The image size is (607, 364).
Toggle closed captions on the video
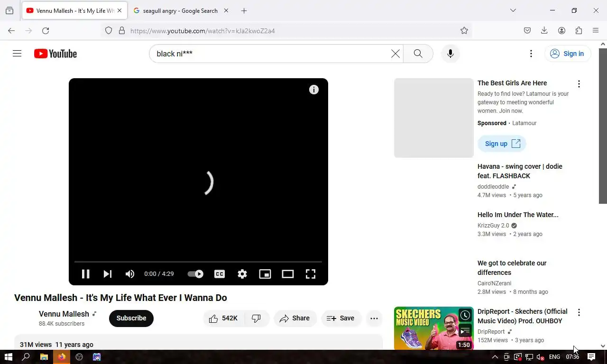(220, 274)
